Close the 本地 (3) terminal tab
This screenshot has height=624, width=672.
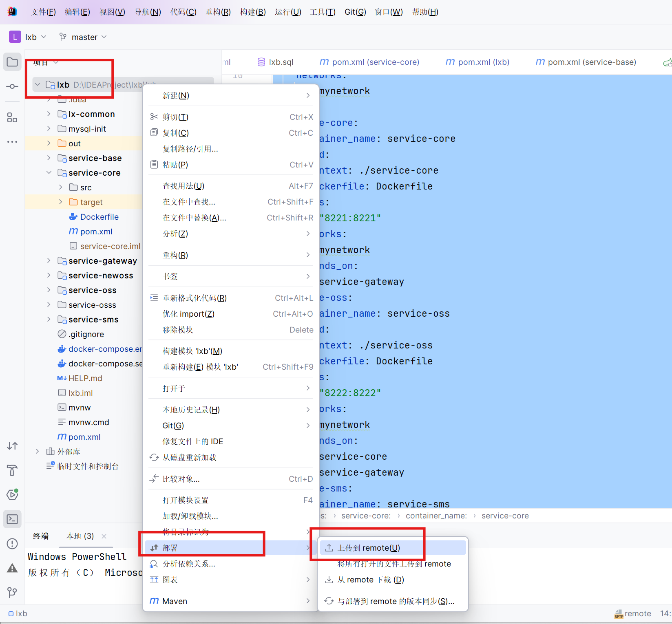point(104,536)
